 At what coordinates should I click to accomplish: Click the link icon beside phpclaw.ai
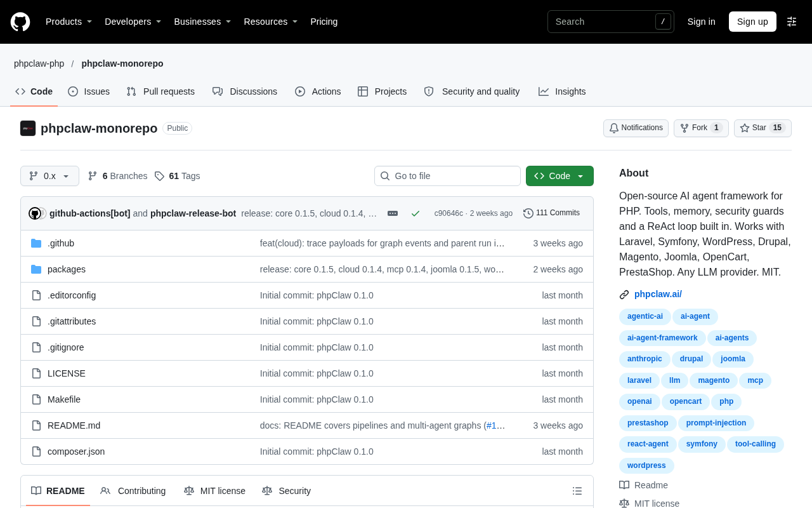(624, 295)
